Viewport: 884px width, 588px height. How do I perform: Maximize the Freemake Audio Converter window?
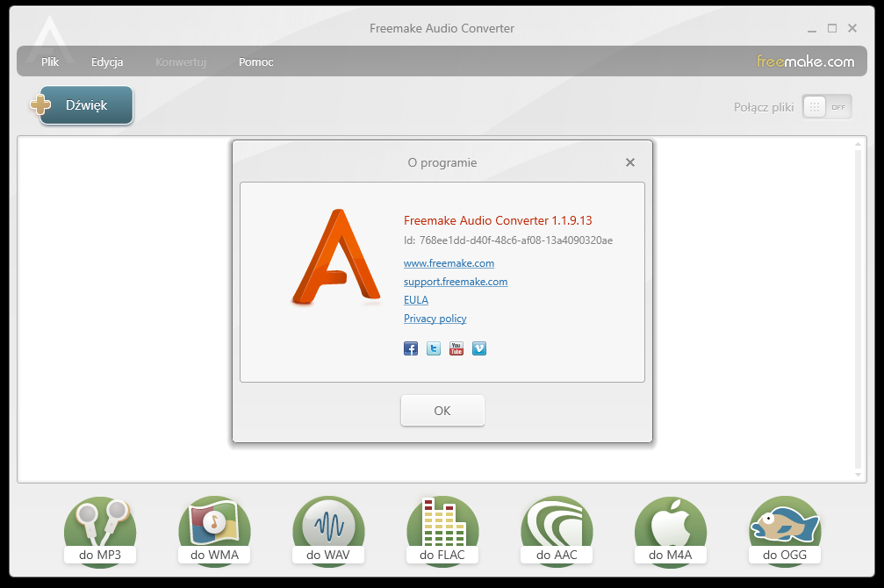point(832,28)
